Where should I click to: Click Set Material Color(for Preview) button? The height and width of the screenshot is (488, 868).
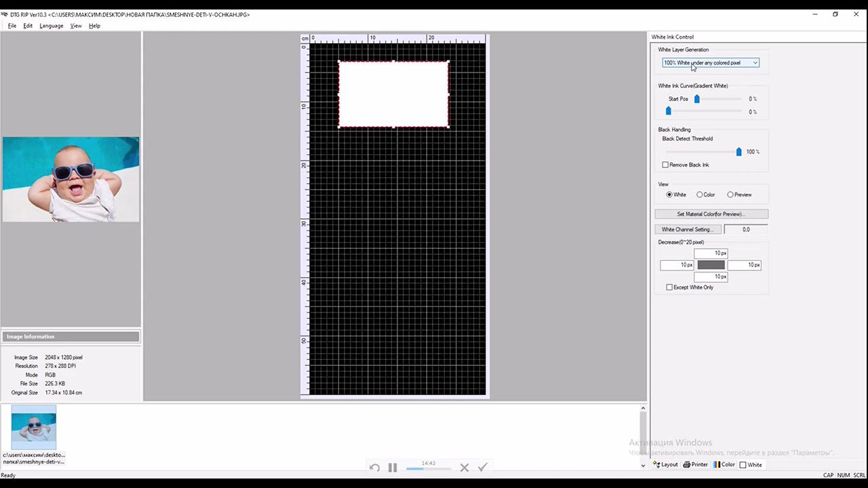click(711, 214)
